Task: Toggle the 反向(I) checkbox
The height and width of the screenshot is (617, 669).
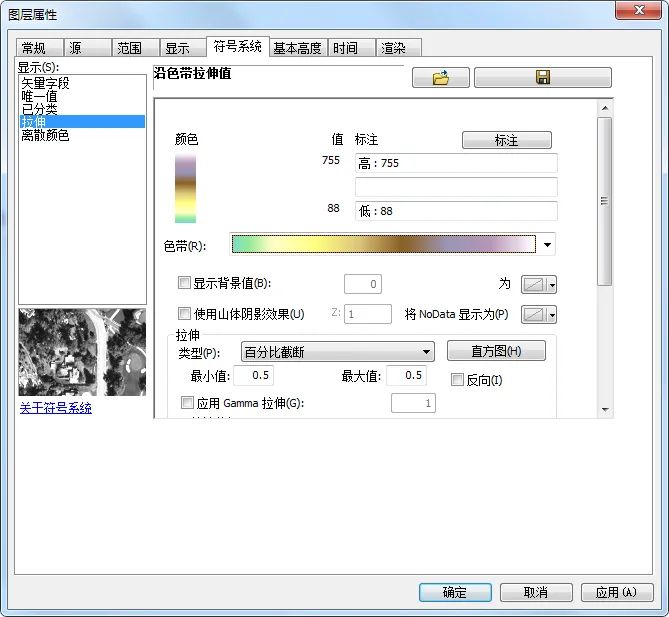Action: click(x=457, y=379)
